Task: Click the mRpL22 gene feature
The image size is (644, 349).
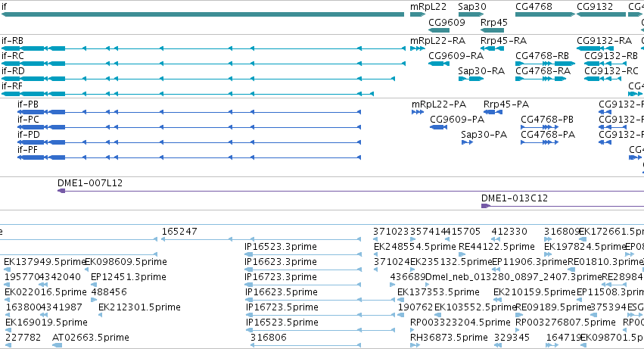Action: coord(418,14)
